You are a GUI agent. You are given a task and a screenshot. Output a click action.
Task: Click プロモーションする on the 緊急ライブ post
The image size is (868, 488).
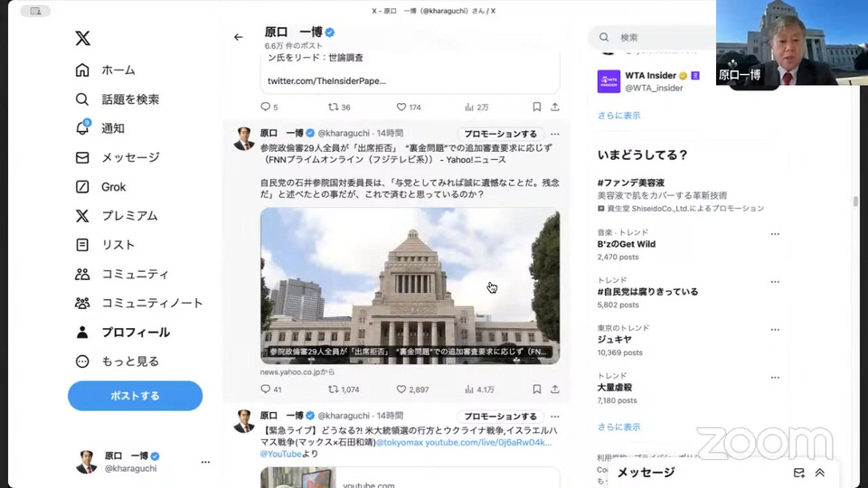tap(500, 416)
